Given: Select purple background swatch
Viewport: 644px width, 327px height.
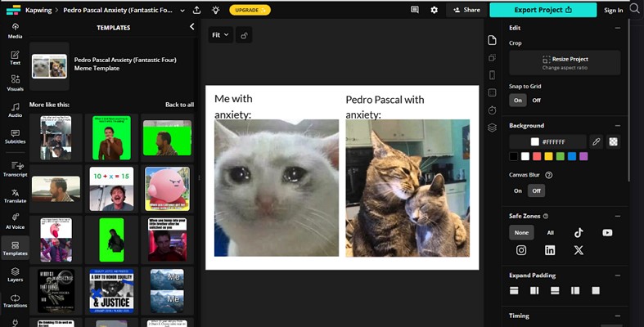Looking at the screenshot, I should tap(583, 156).
